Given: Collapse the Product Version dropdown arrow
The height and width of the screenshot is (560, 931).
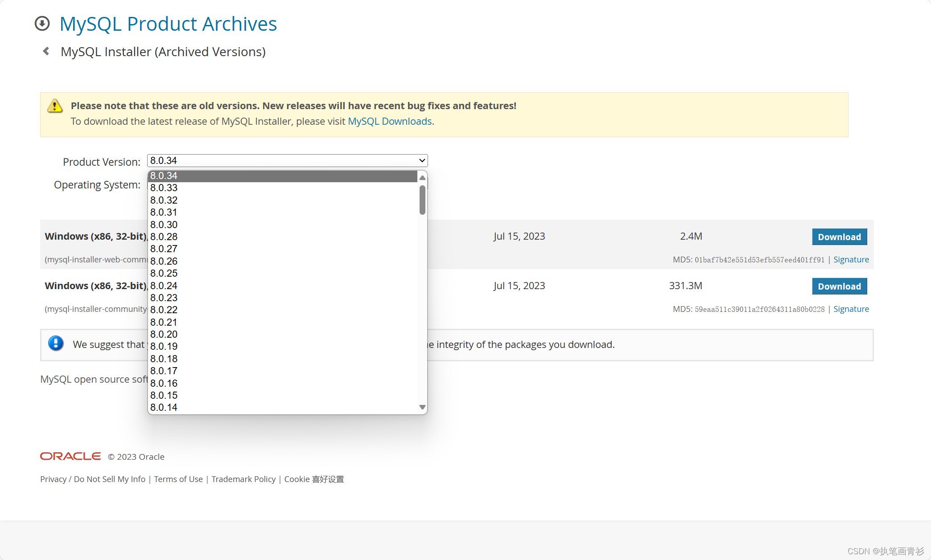Looking at the screenshot, I should click(x=422, y=160).
